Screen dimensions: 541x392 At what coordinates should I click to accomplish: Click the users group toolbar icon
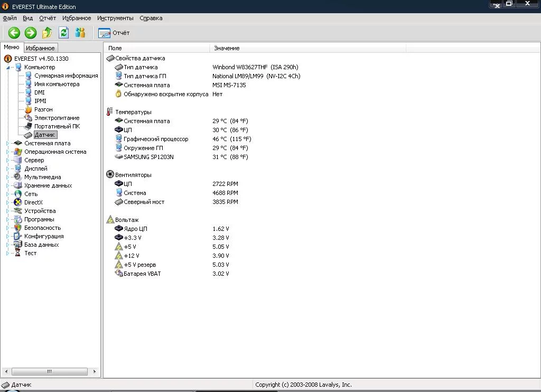pyautogui.click(x=80, y=33)
